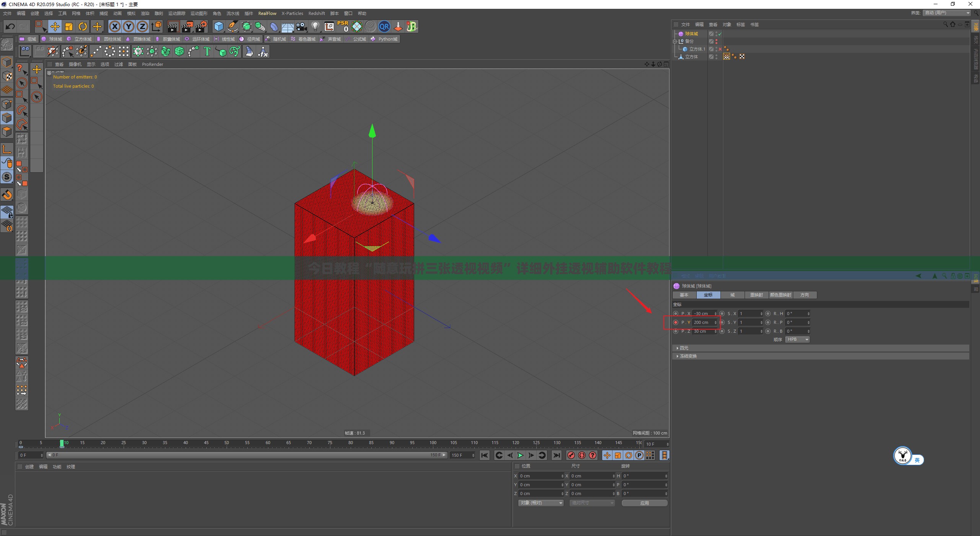
Task: Open the MoText icon in MoGraph toolbar
Action: coord(207,51)
